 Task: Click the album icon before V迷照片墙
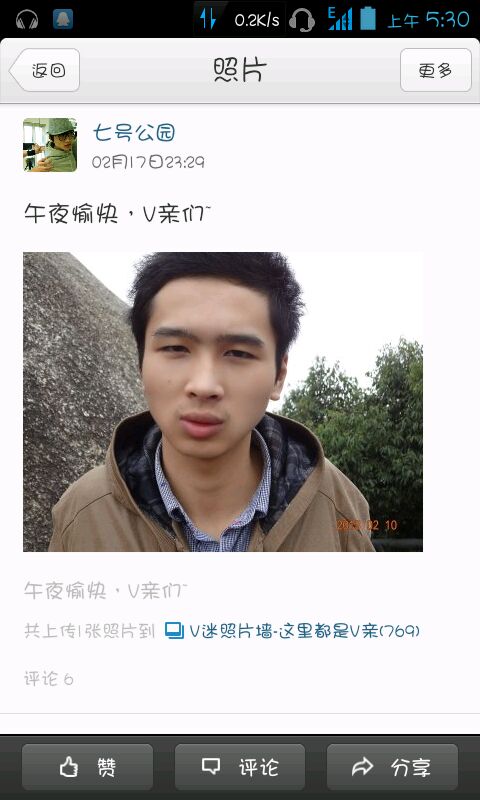174,631
